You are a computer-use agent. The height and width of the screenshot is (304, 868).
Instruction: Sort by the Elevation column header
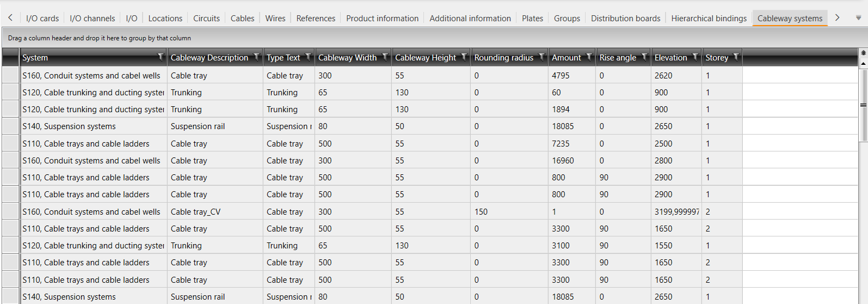pyautogui.click(x=670, y=58)
